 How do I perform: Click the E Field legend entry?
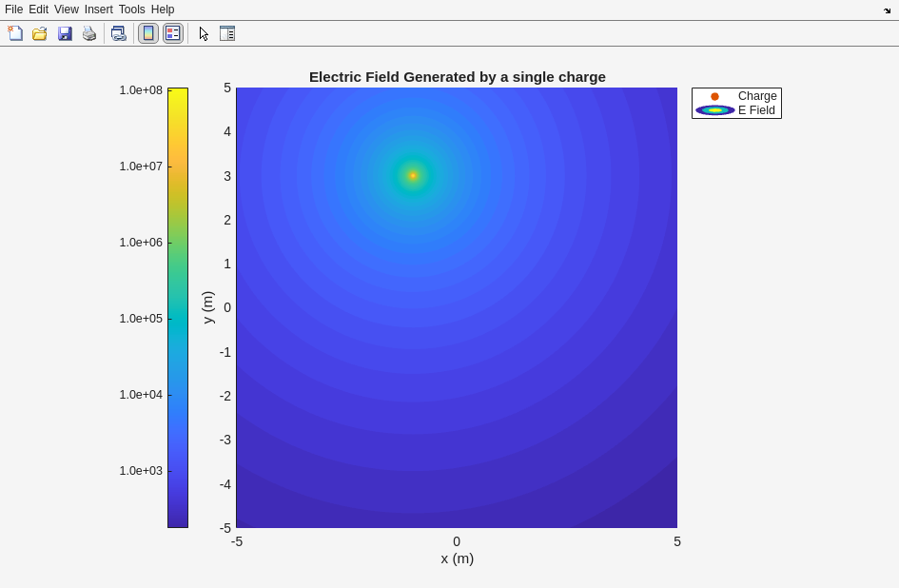click(x=756, y=110)
